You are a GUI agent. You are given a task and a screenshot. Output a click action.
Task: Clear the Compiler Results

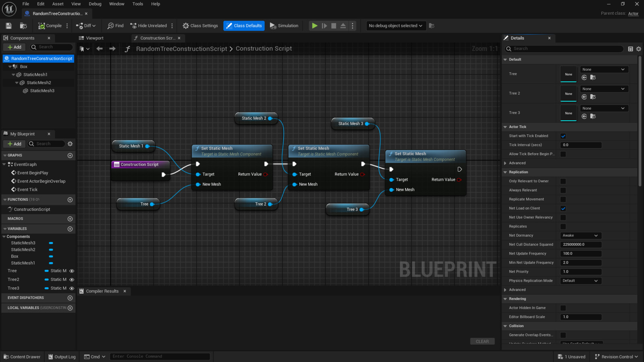pyautogui.click(x=482, y=341)
